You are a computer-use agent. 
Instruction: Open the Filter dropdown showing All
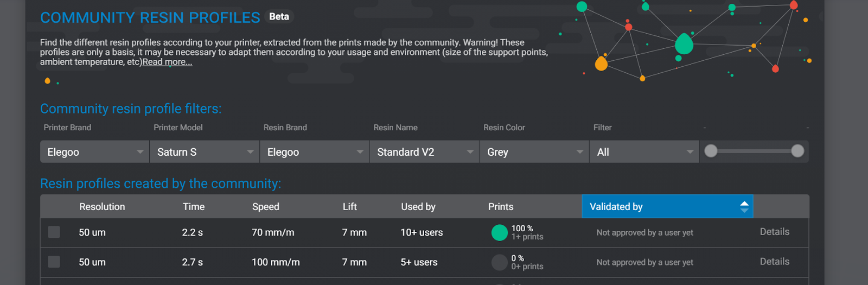[644, 152]
